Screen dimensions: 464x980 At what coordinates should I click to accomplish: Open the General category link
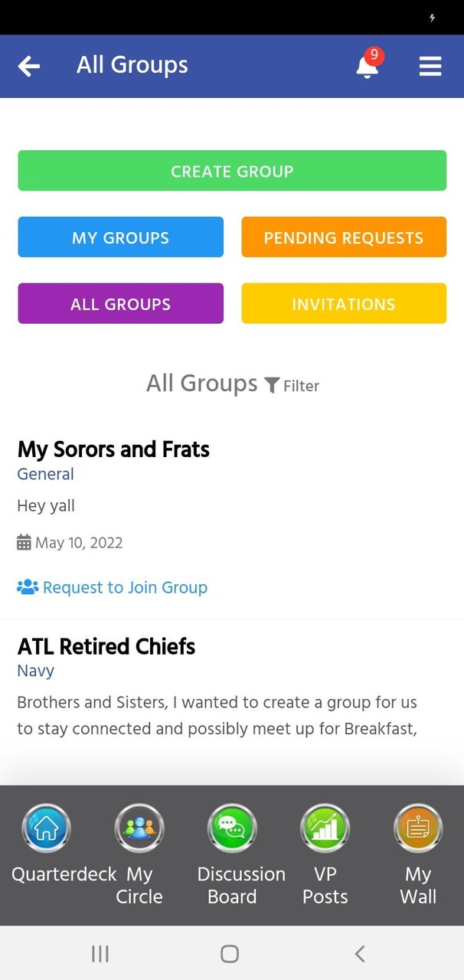(x=45, y=475)
